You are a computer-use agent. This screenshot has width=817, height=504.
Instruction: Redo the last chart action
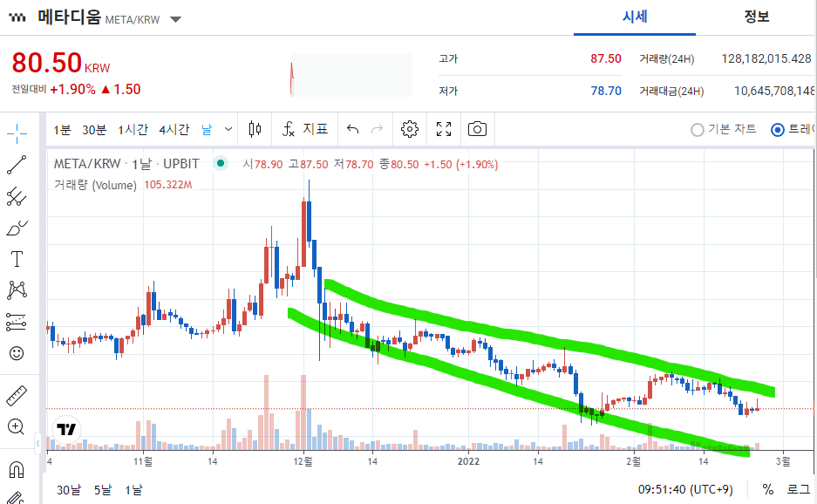click(x=377, y=129)
